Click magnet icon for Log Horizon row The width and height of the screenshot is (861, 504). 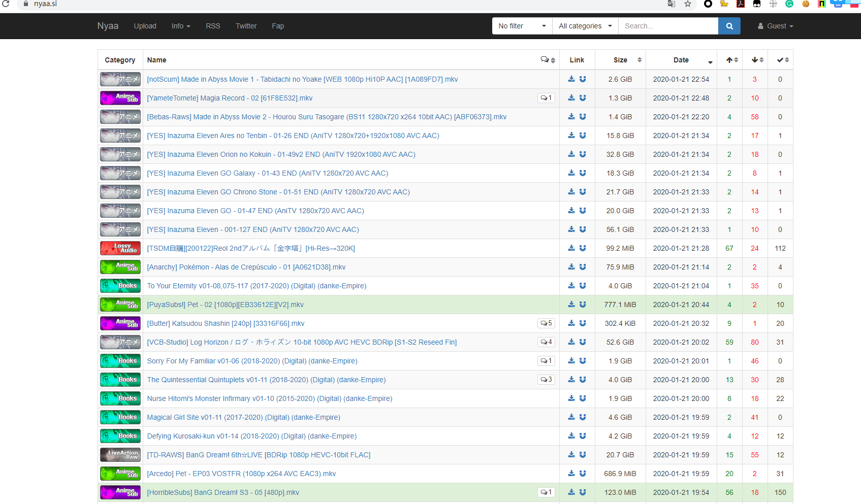pyautogui.click(x=583, y=342)
